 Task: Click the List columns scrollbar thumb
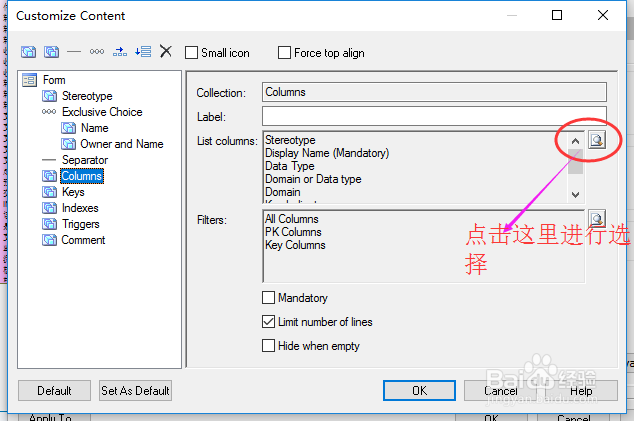[575, 162]
